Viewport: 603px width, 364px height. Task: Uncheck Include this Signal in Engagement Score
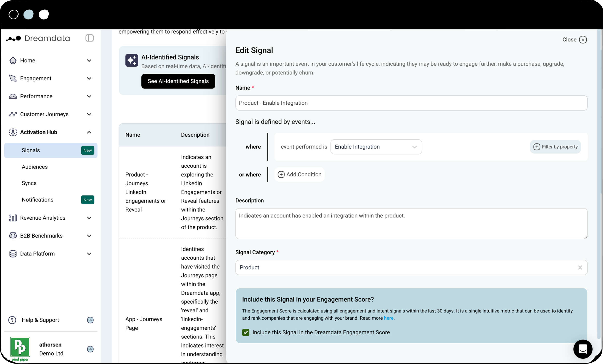pyautogui.click(x=246, y=332)
